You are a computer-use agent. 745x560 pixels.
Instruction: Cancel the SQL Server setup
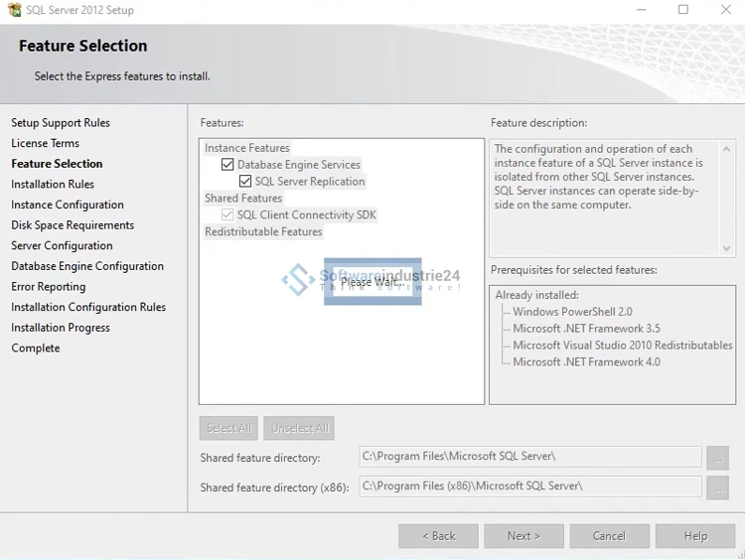tap(609, 536)
